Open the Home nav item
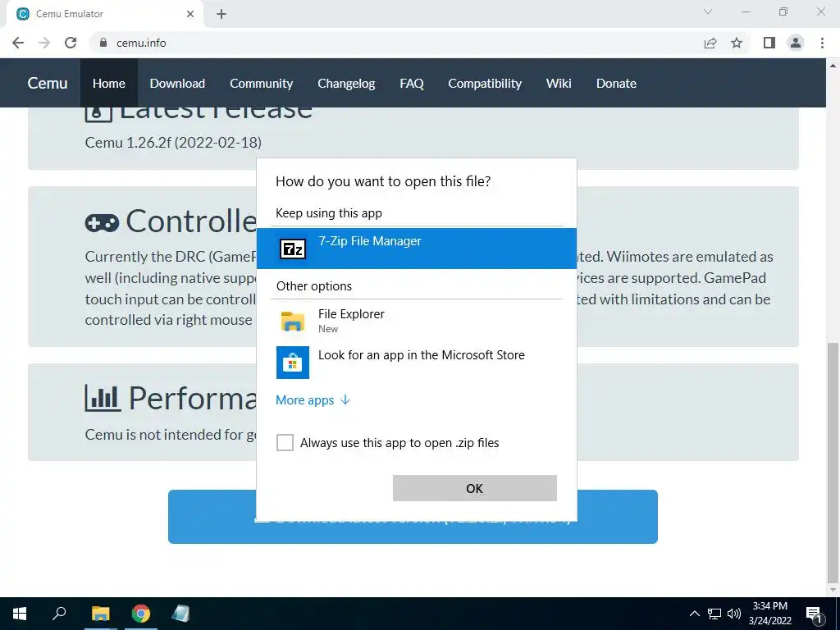 coord(109,83)
